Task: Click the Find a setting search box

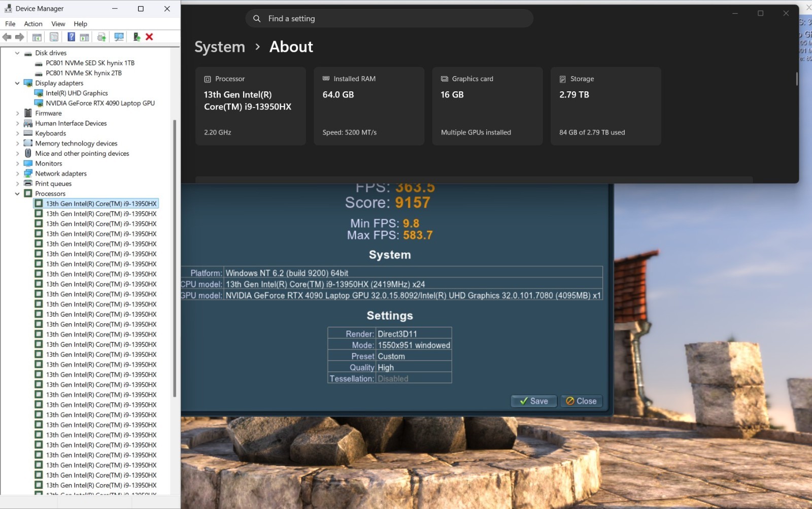Action: pyautogui.click(x=389, y=19)
